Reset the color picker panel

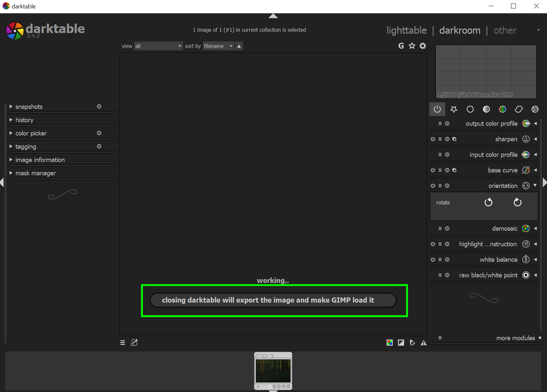pyautogui.click(x=99, y=133)
